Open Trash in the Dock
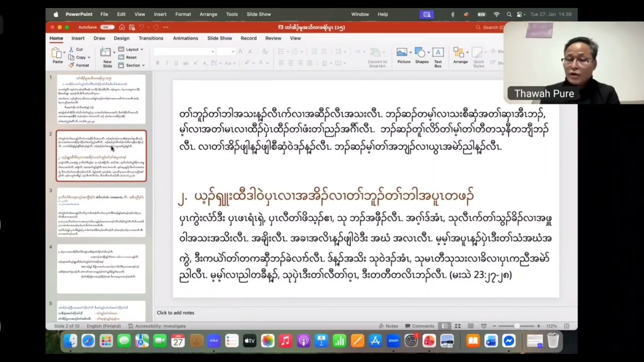 tap(553, 341)
